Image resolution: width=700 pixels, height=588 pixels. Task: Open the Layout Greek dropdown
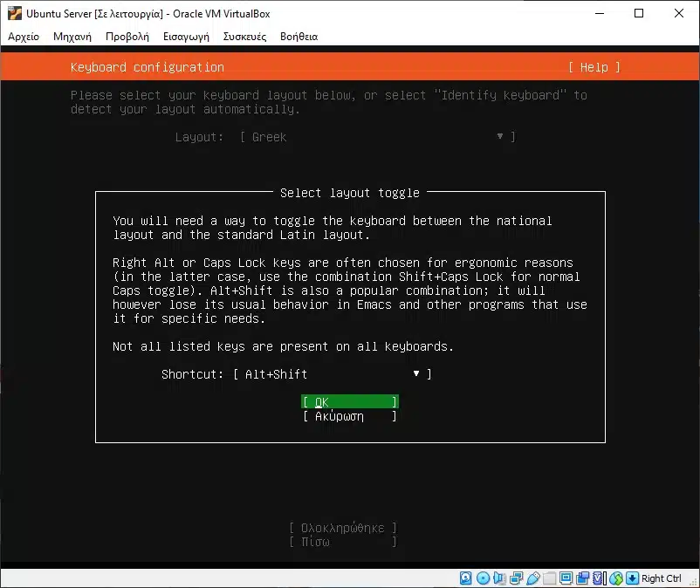coord(378,137)
